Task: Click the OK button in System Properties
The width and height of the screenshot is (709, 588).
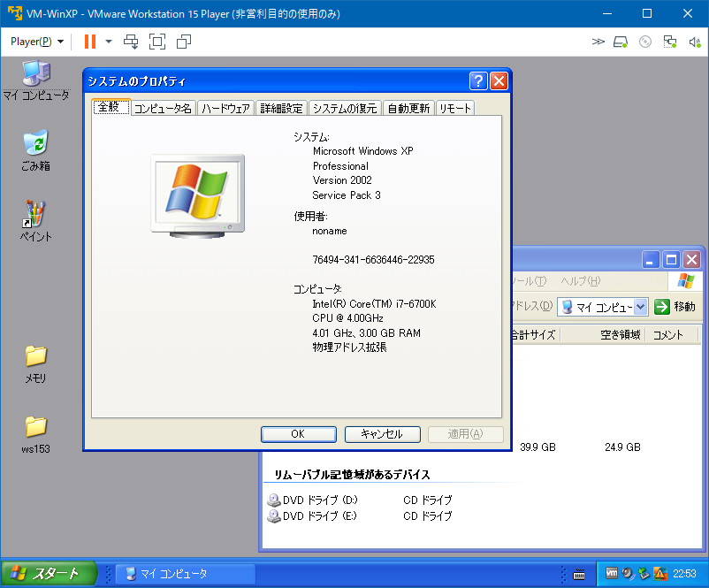Action: point(299,434)
